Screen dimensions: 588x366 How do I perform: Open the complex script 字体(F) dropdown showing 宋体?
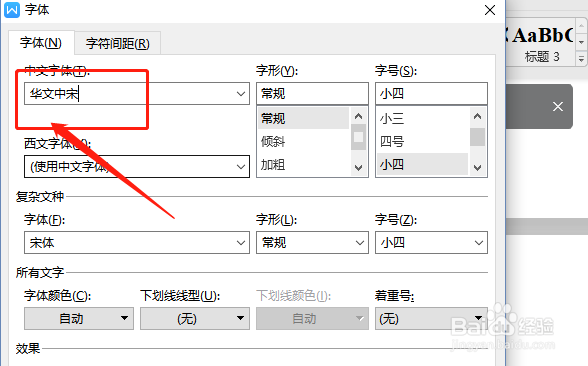(137, 243)
